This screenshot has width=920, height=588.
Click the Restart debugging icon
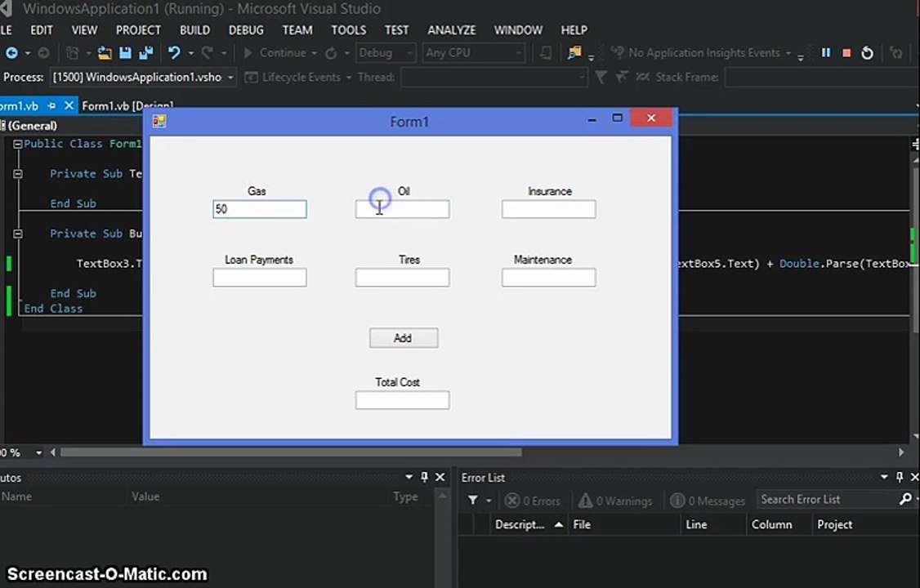click(867, 53)
